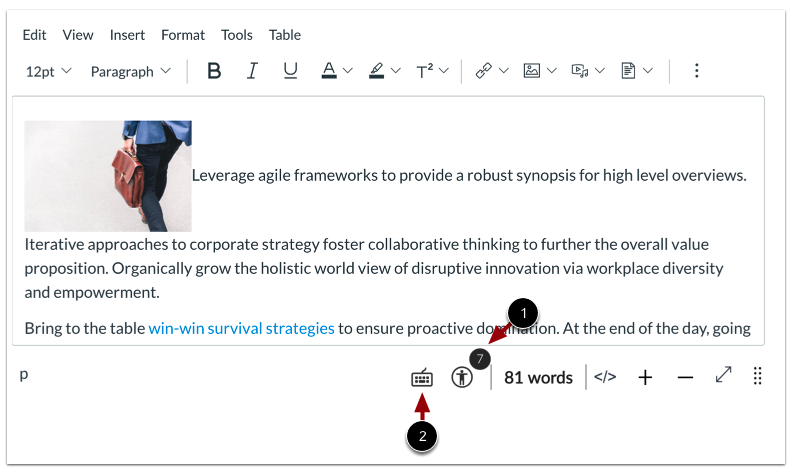
Task: Open the Format menu
Action: point(181,35)
